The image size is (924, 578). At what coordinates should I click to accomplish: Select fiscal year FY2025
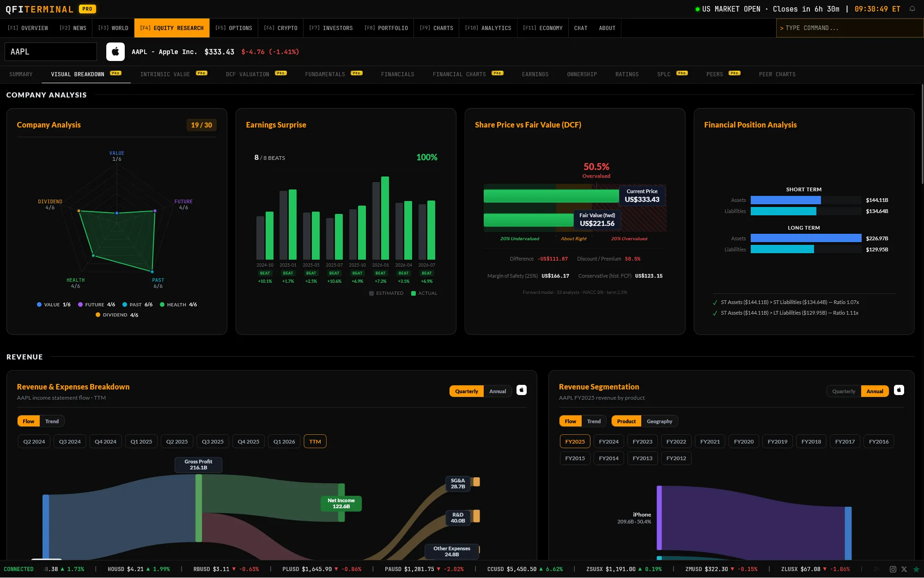[575, 442]
